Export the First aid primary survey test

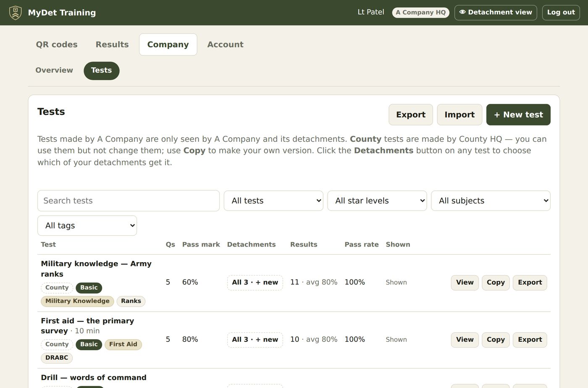click(530, 340)
